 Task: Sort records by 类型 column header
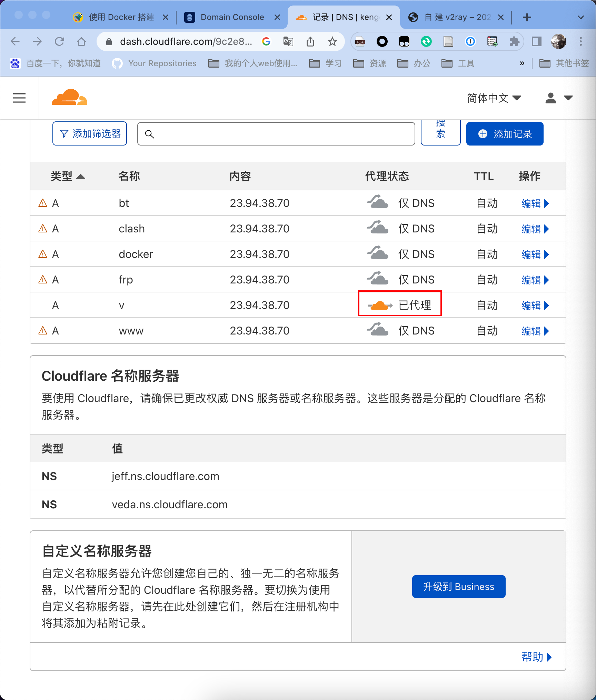coord(68,176)
